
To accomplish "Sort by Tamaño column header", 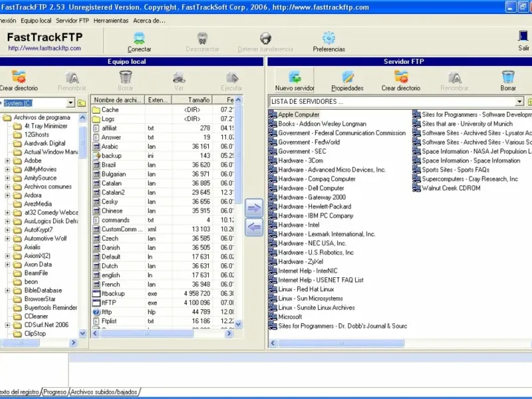I will (x=192, y=100).
